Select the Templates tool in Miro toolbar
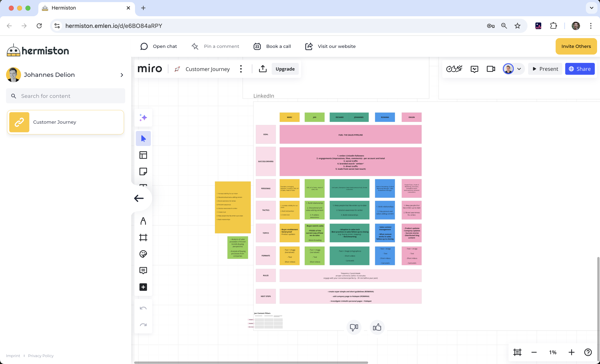 tap(143, 155)
